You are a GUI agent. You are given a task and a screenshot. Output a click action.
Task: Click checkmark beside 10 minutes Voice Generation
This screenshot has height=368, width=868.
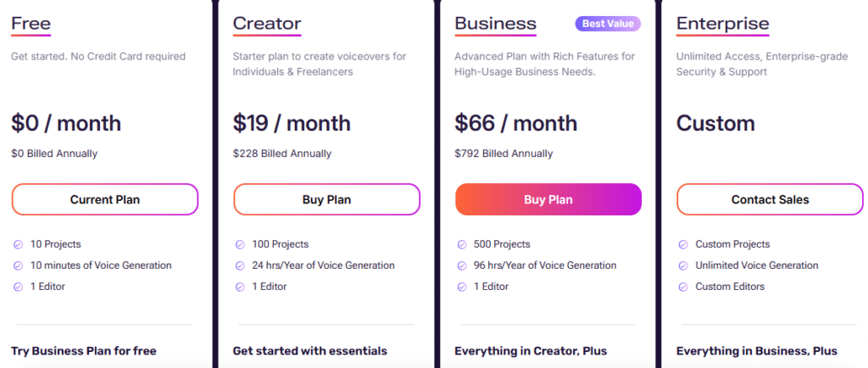click(x=18, y=265)
